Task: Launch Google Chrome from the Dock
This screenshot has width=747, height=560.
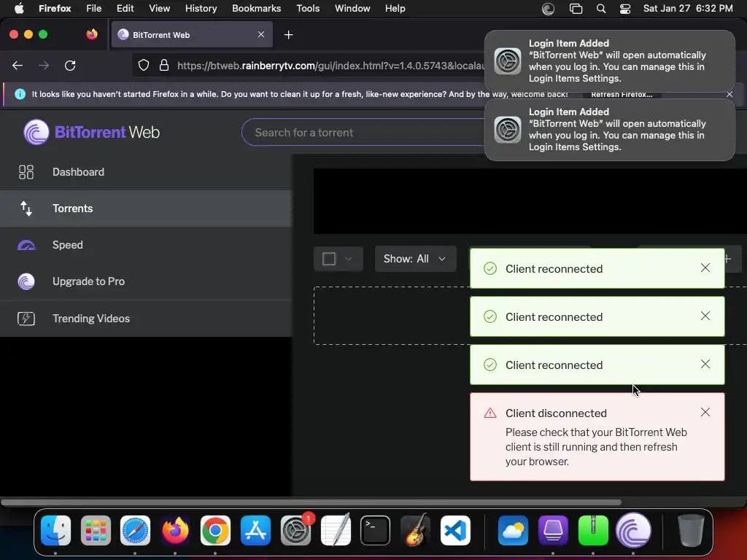Action: (215, 531)
